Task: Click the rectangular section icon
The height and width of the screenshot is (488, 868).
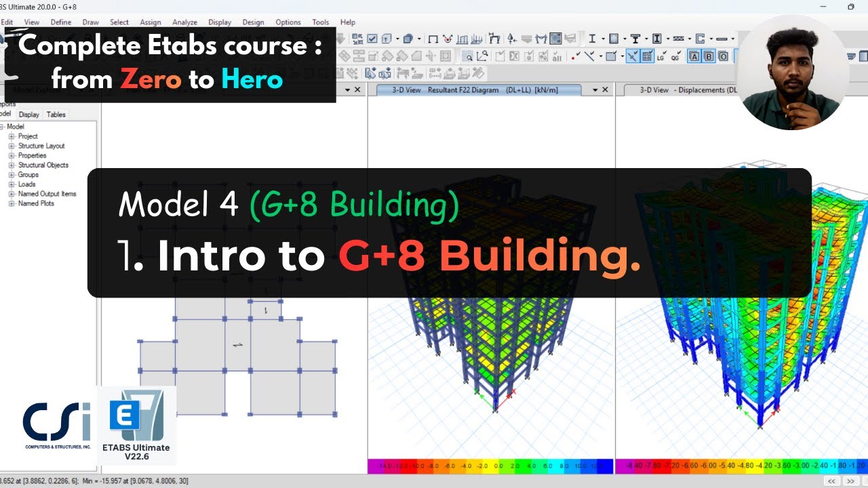Action: click(x=614, y=39)
